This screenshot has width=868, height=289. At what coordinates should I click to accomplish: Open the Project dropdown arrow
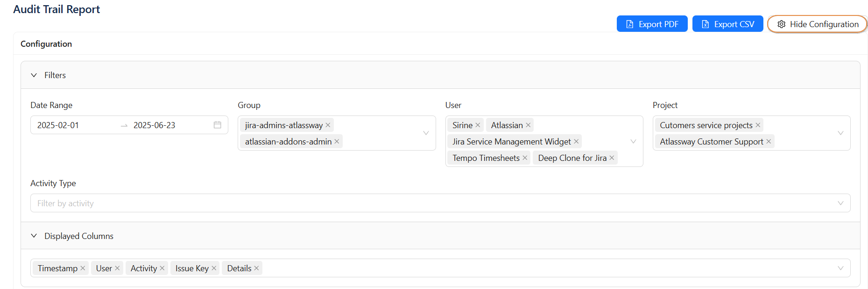840,133
